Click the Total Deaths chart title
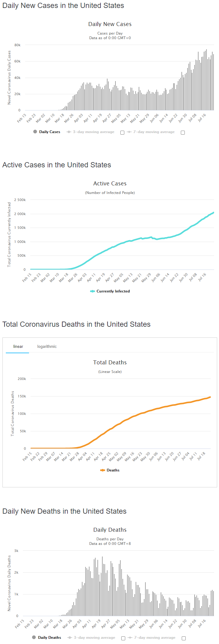The height and width of the screenshot is (644, 219). 110,363
